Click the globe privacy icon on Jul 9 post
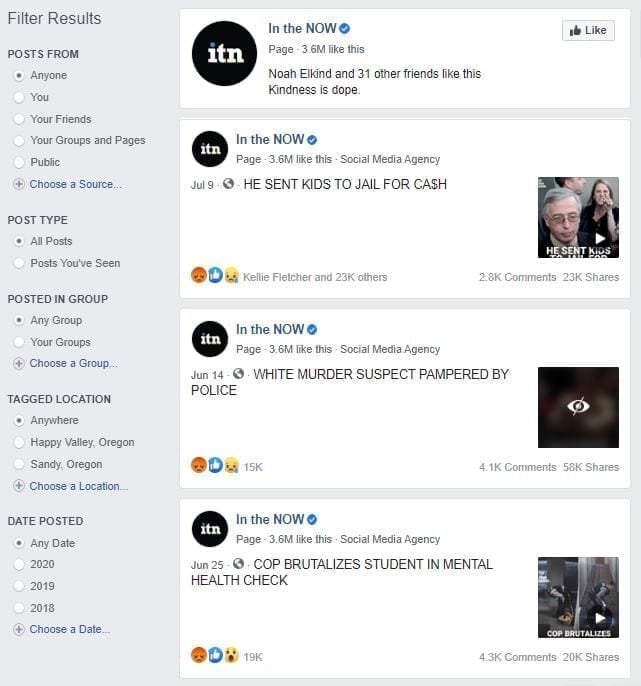Viewport: 641px width, 686px height. [x=228, y=184]
